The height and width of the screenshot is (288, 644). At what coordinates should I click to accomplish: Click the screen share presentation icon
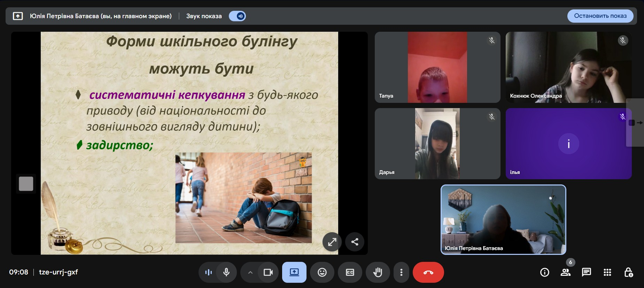click(x=294, y=272)
